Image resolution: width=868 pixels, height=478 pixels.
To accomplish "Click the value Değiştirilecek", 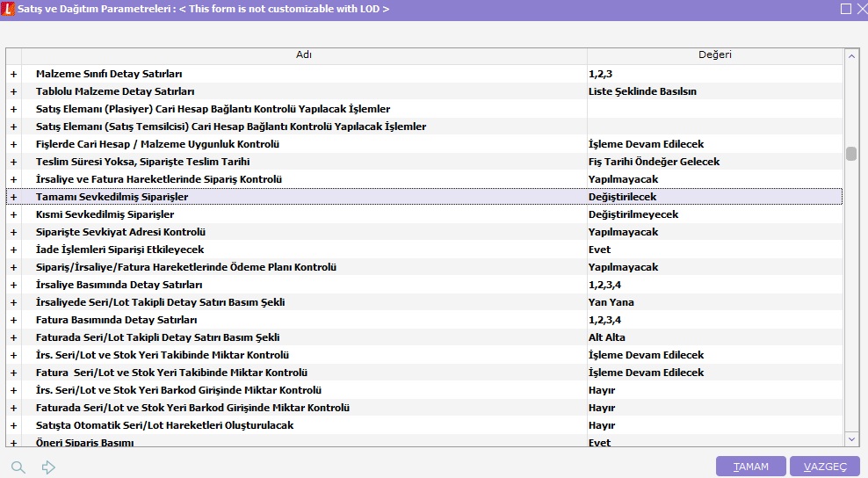I will 622,197.
